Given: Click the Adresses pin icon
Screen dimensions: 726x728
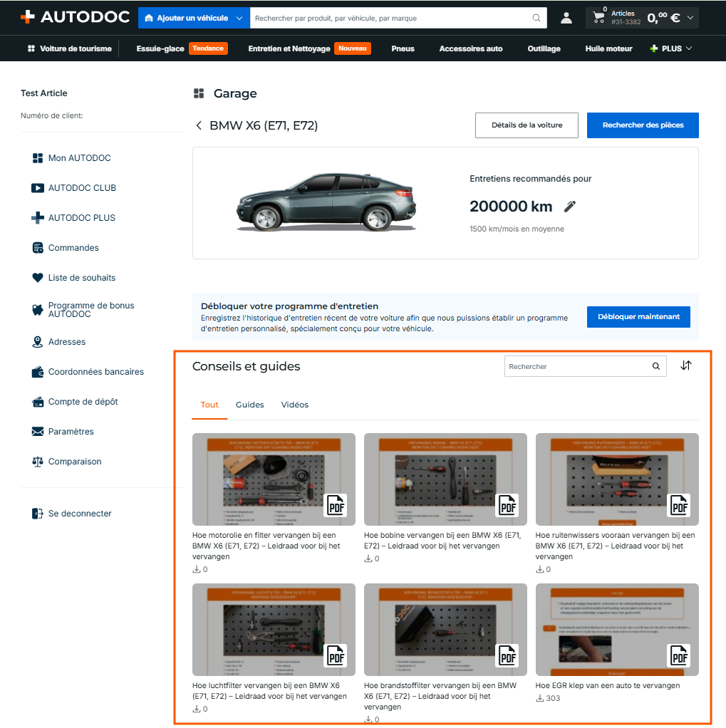Looking at the screenshot, I should [x=38, y=342].
